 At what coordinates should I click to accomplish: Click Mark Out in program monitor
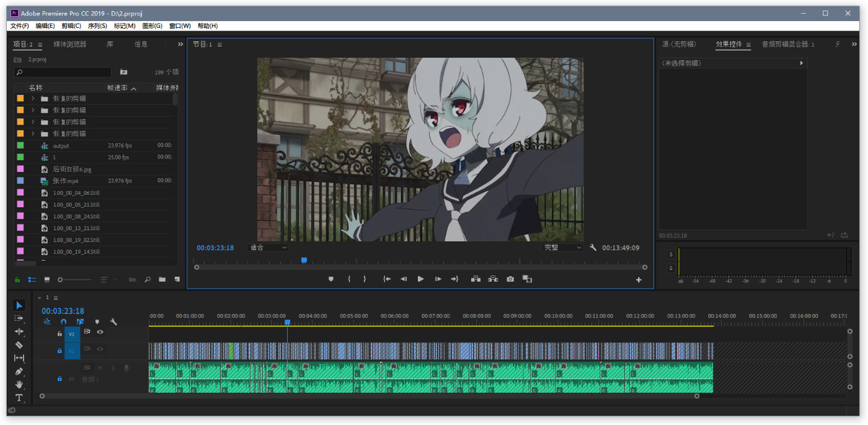365,279
